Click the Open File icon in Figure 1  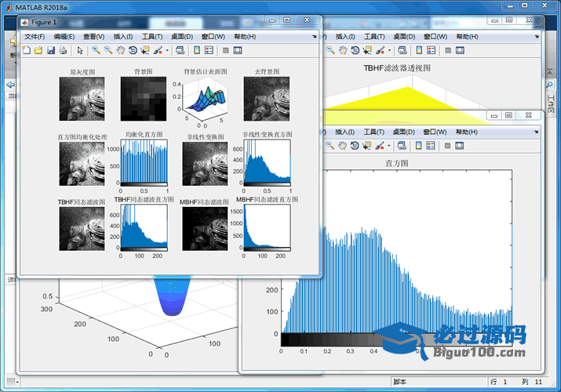click(38, 50)
